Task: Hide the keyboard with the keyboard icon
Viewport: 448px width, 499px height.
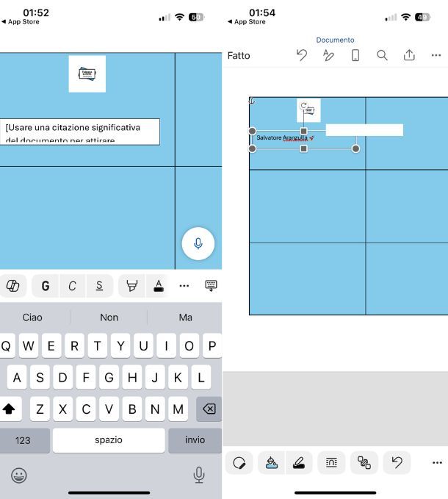Action: (x=211, y=285)
